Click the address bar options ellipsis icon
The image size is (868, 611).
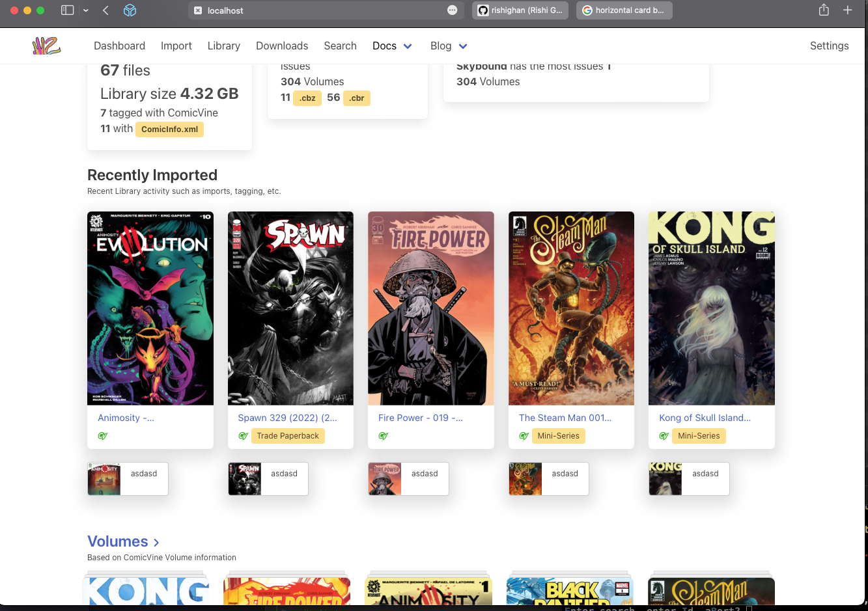(x=452, y=10)
